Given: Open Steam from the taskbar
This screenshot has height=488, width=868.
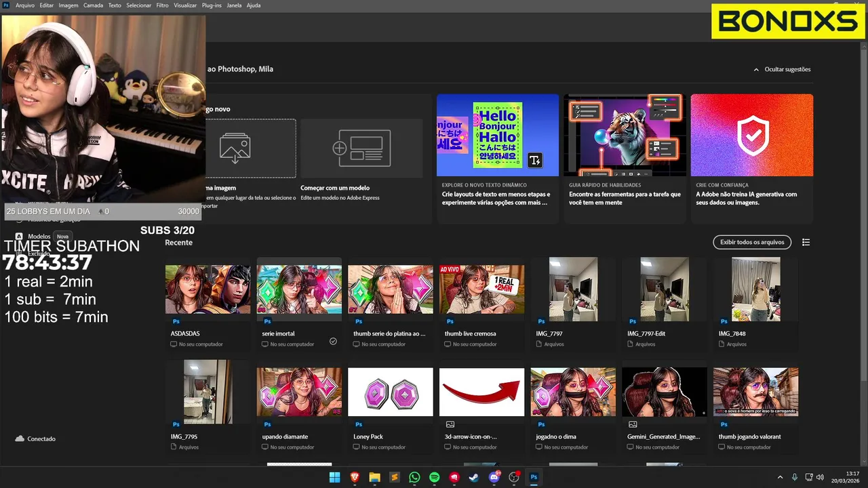Looking at the screenshot, I should click(x=474, y=477).
